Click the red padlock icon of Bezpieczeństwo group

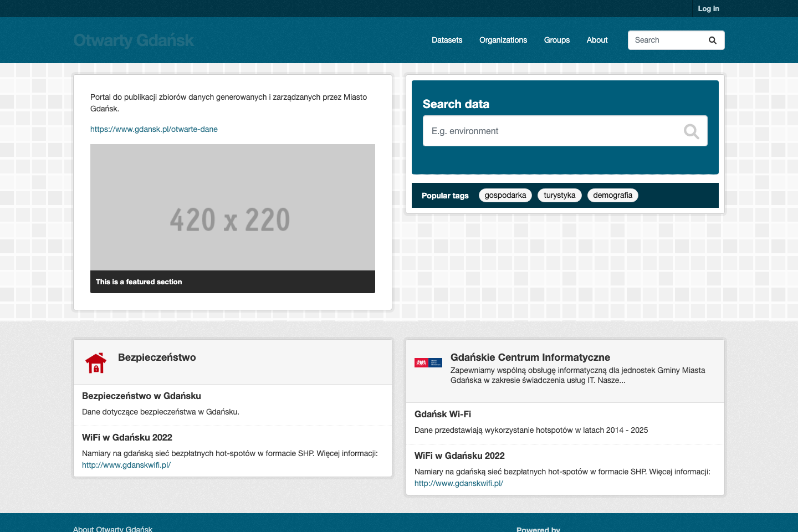coord(95,362)
